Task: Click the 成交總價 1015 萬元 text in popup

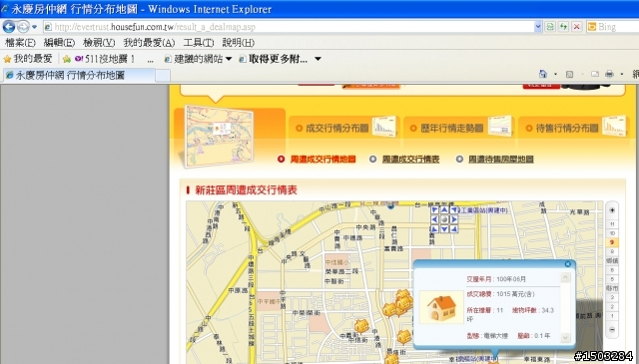Action: click(x=500, y=294)
